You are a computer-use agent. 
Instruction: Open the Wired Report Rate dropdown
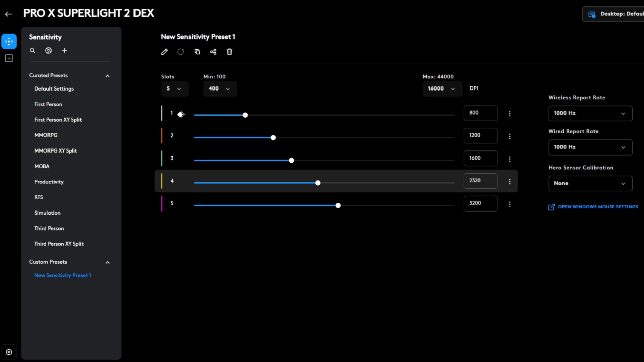pos(590,147)
